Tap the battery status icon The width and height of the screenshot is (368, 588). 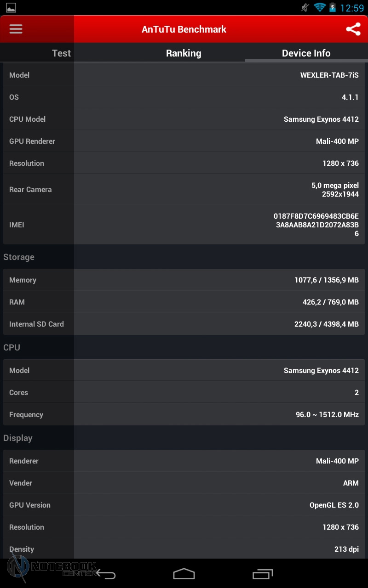pos(333,8)
